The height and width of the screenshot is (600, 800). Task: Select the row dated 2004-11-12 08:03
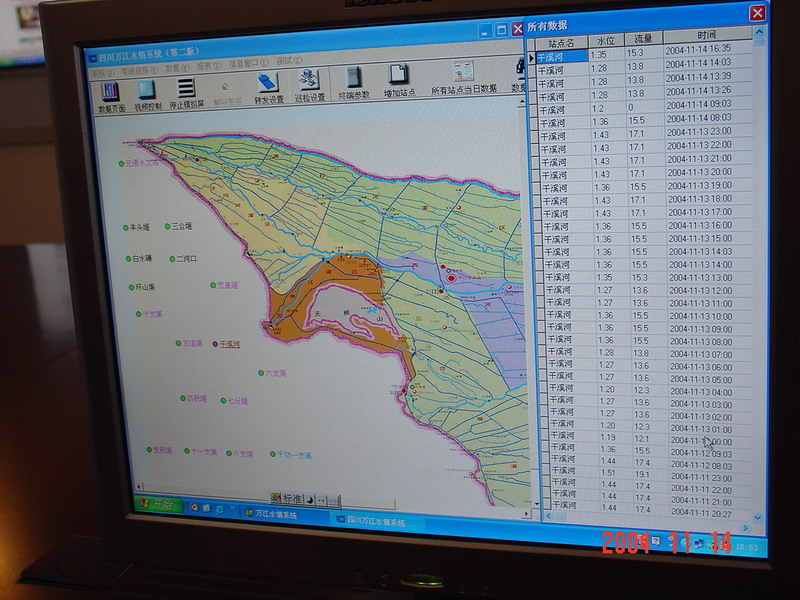653,463
